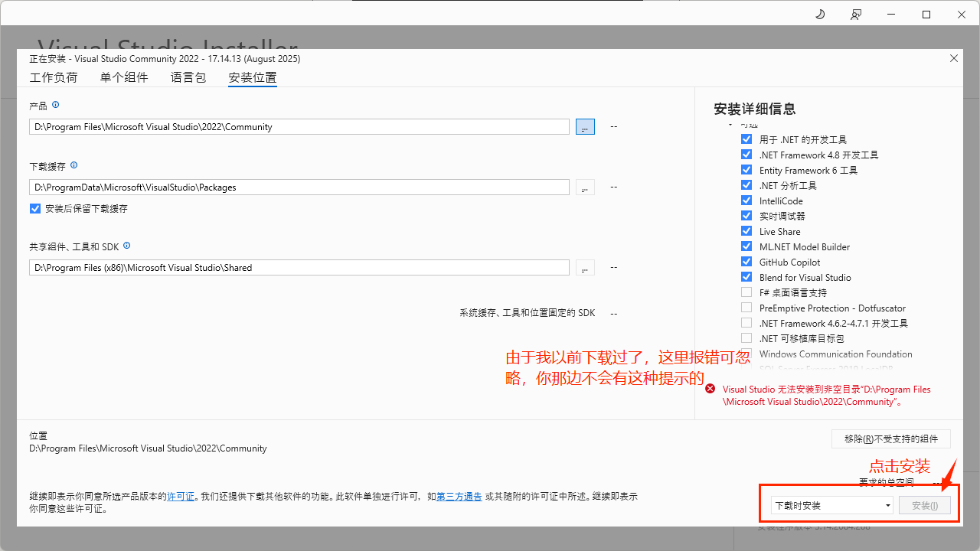Disable the GitHub Copilot component
The image size is (980, 551).
[746, 262]
